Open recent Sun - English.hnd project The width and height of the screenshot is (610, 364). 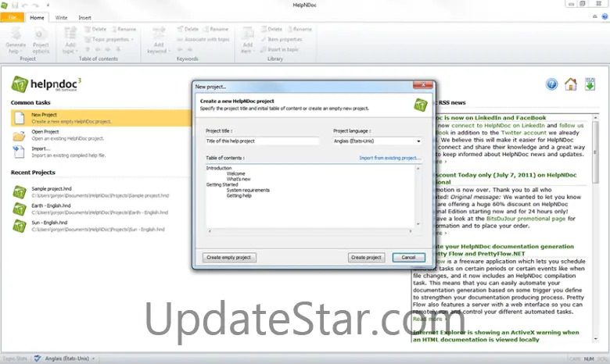tap(100, 226)
